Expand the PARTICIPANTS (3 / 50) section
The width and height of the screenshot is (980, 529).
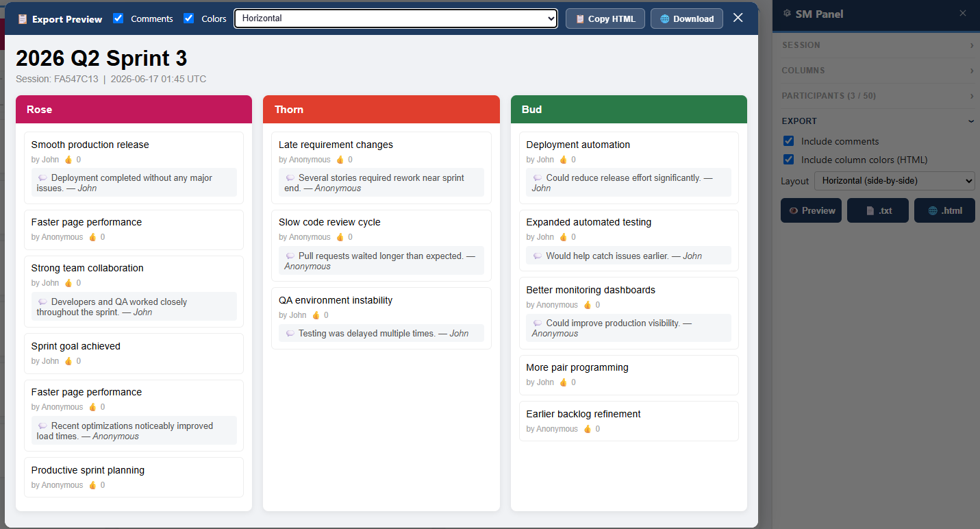tap(878, 96)
